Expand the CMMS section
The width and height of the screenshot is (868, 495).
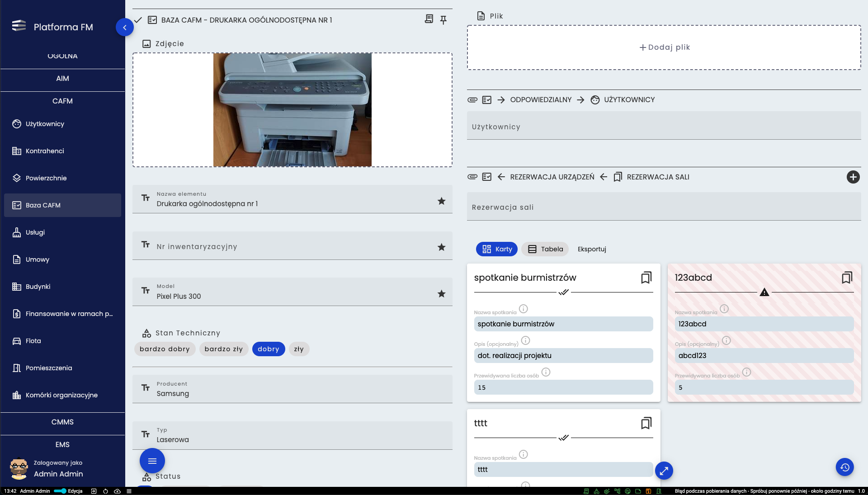[62, 422]
